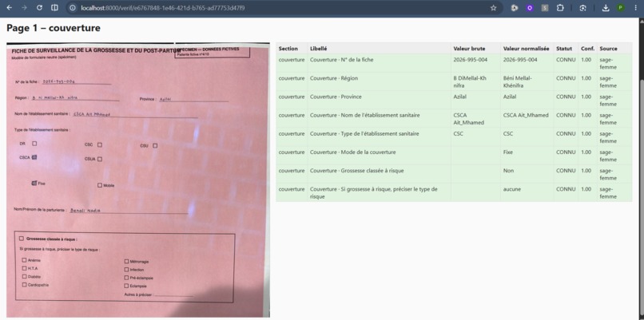644x320 pixels.
Task: Click the Statut column header
Action: pyautogui.click(x=564, y=49)
